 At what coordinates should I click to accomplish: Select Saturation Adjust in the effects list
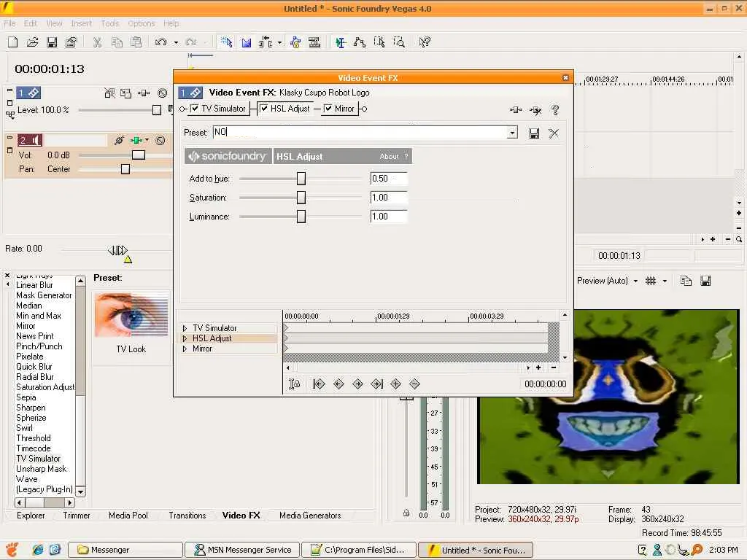(x=45, y=387)
